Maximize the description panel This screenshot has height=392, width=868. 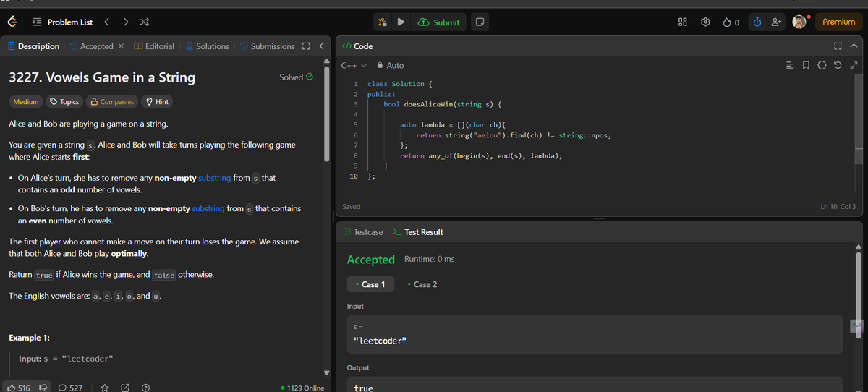pyautogui.click(x=306, y=46)
